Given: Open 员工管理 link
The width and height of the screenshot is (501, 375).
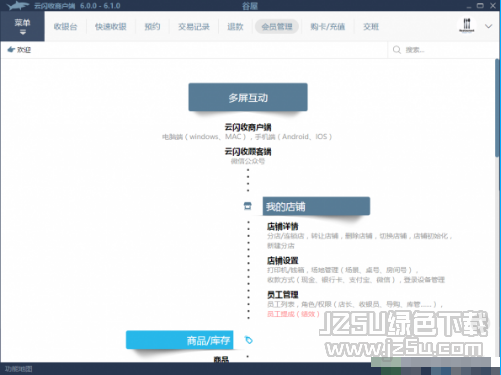Looking at the screenshot, I should point(282,295).
